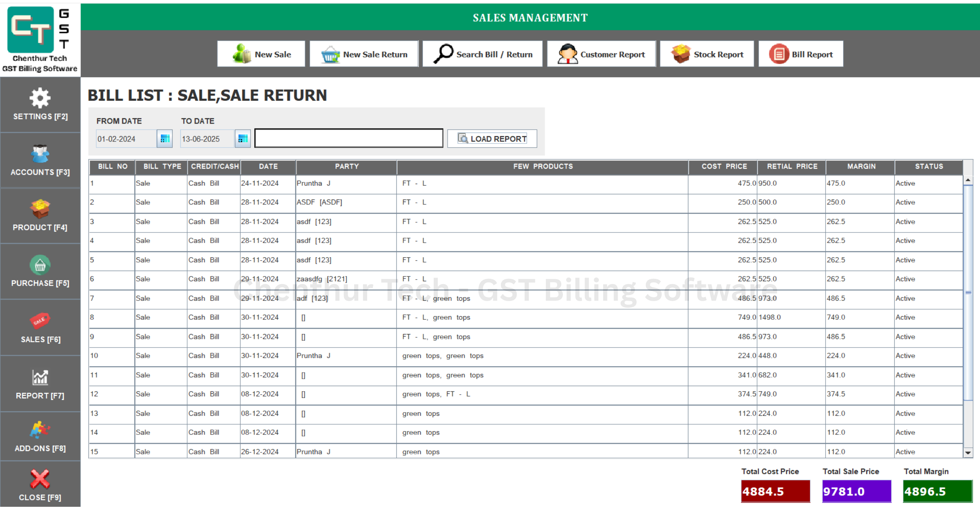Viewport: 980px width, 508px height.
Task: Open Settings from the gear icon
Action: pyautogui.click(x=40, y=98)
